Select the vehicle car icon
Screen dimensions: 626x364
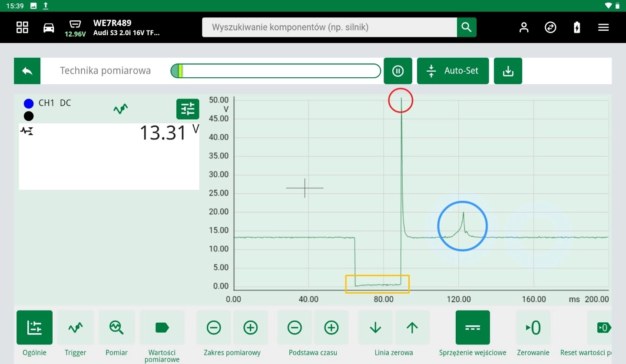pyautogui.click(x=49, y=27)
